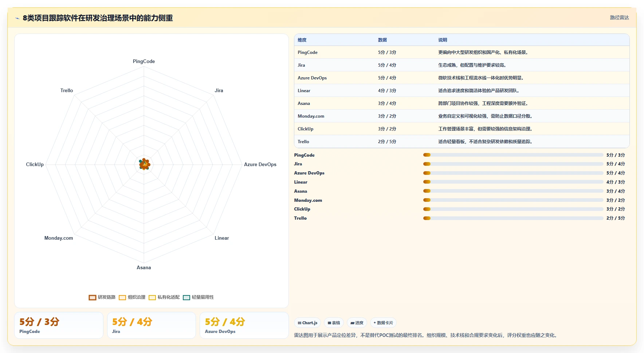Click the Trello axis label on the radar
Screen dimensions: 644x353
67,91
